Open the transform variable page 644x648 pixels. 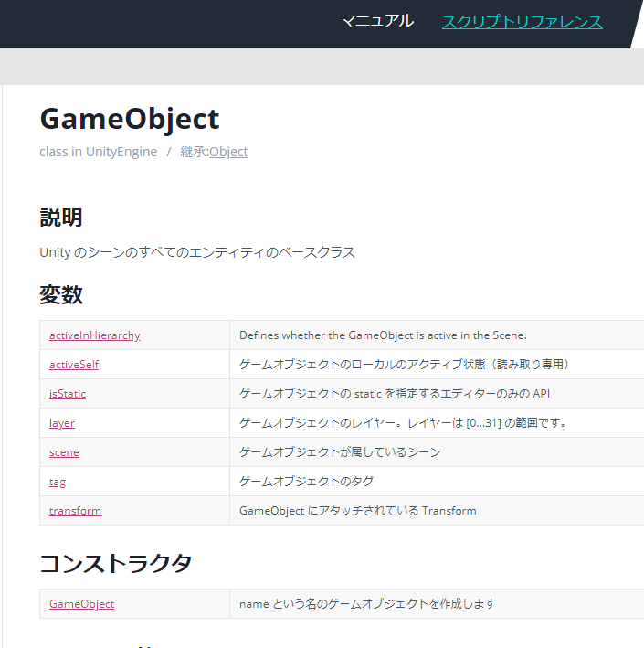(x=75, y=511)
